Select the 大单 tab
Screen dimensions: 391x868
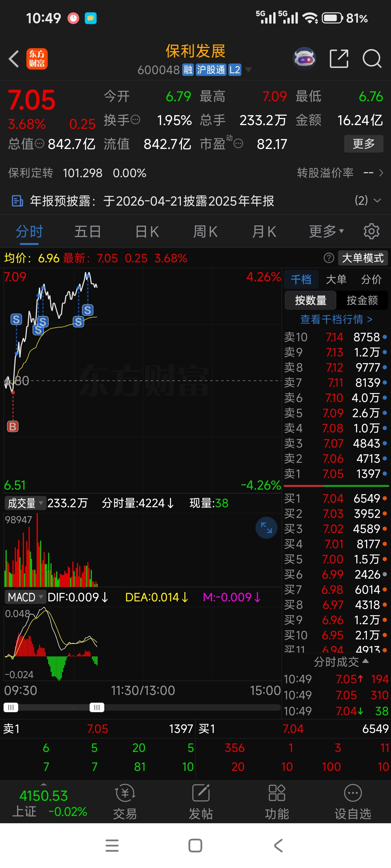[336, 279]
